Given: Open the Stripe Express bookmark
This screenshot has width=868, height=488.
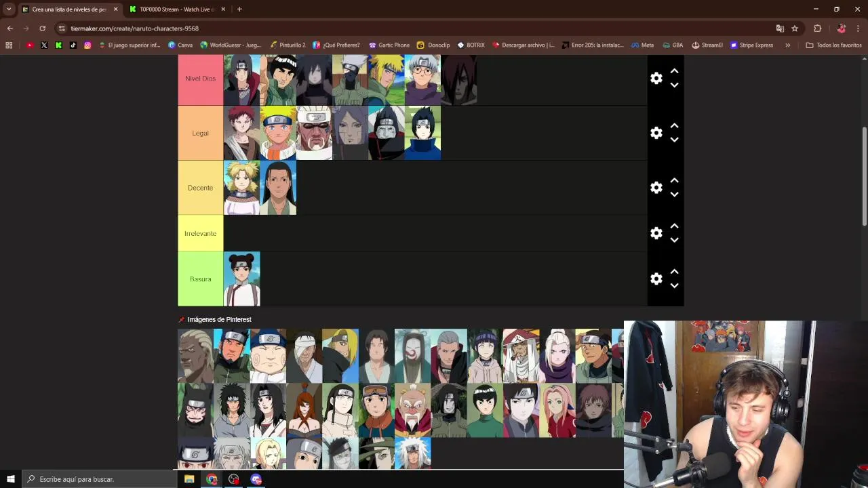Looking at the screenshot, I should click(751, 45).
